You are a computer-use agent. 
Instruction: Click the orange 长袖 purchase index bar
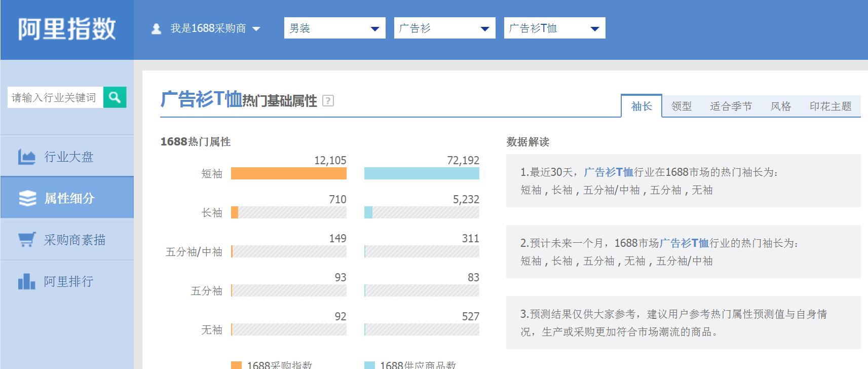click(235, 212)
